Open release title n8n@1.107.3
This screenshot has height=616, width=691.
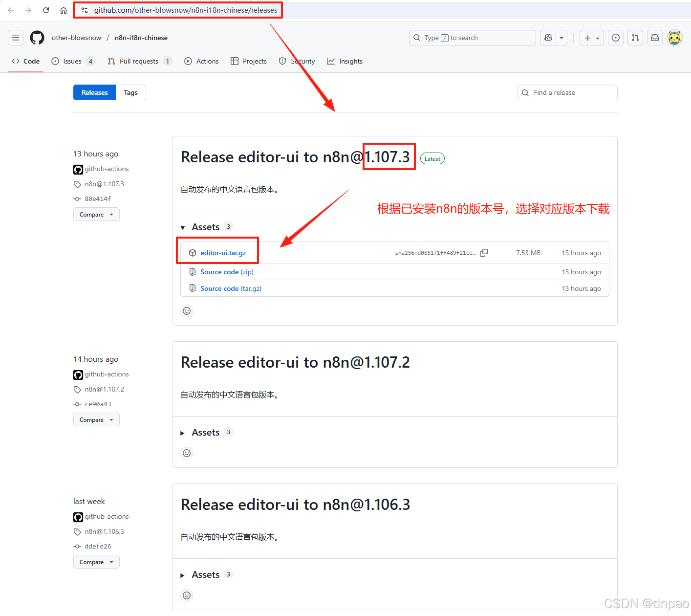pos(295,157)
